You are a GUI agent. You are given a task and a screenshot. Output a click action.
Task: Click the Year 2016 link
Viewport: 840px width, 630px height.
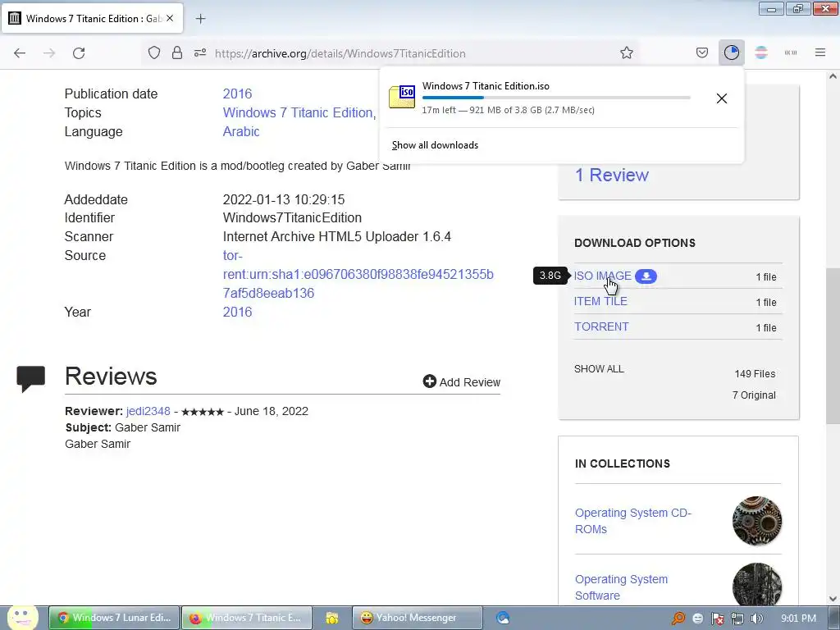pyautogui.click(x=237, y=312)
